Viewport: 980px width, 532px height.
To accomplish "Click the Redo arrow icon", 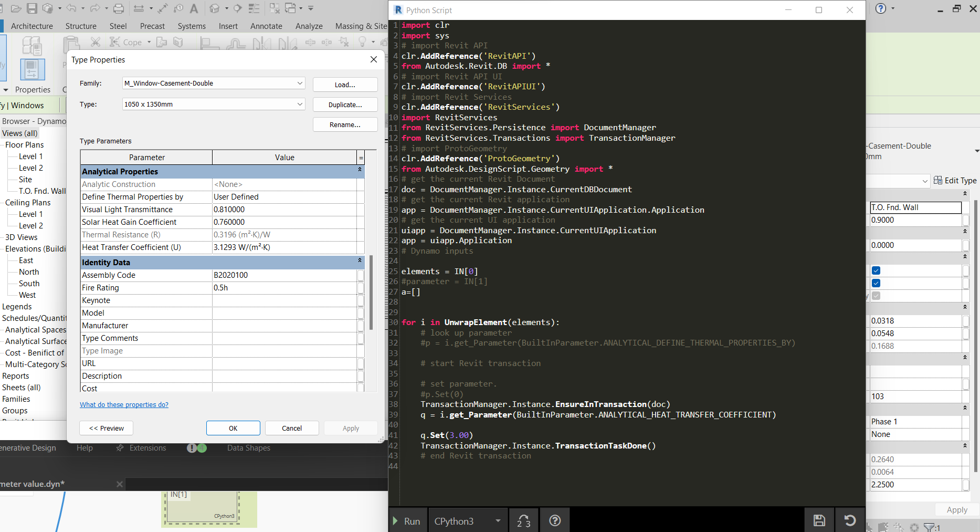I will click(x=95, y=8).
